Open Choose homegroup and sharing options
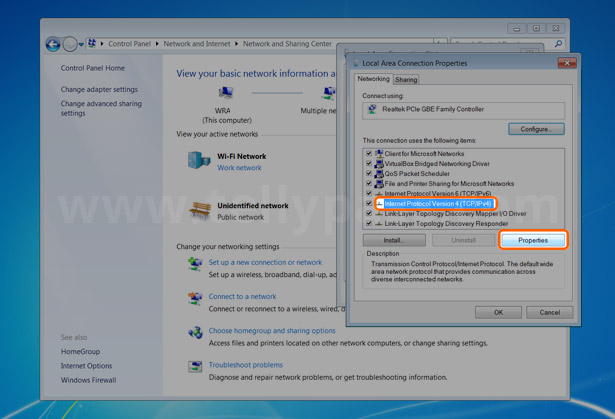The width and height of the screenshot is (615, 419). click(x=272, y=331)
